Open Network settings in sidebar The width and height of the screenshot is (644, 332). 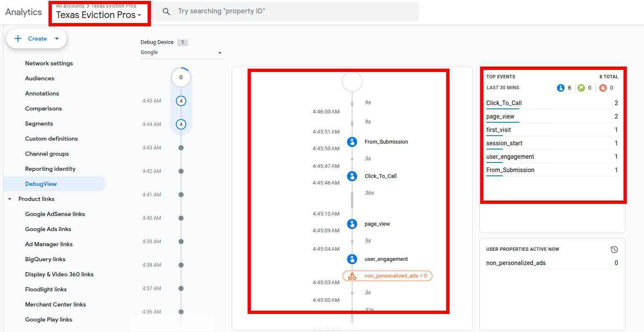[x=49, y=64]
